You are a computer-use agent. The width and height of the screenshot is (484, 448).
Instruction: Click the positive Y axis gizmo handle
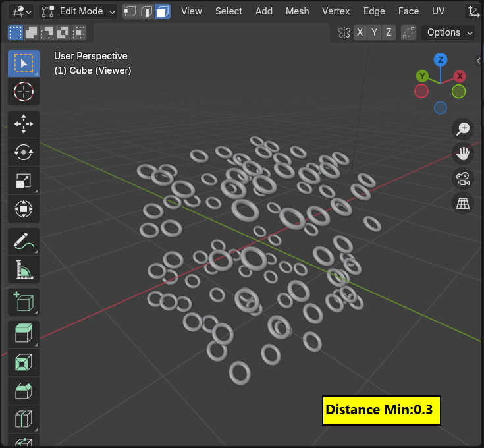coord(422,76)
